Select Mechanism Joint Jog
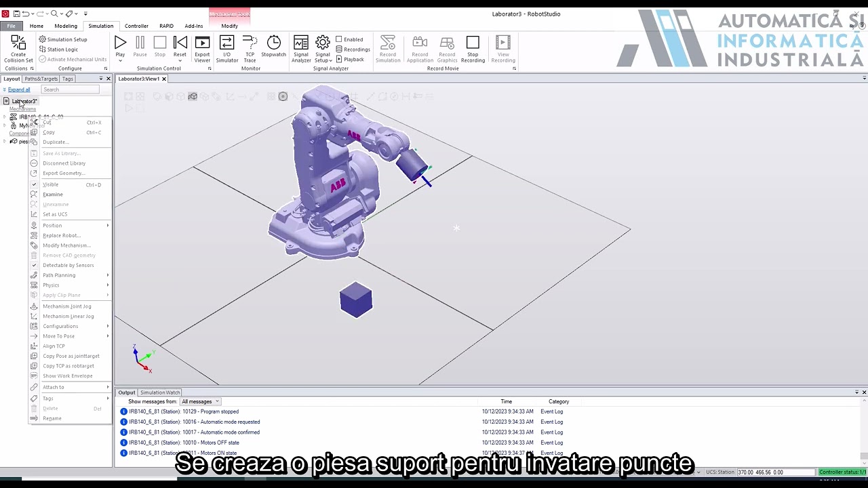868x488 pixels. (x=67, y=306)
